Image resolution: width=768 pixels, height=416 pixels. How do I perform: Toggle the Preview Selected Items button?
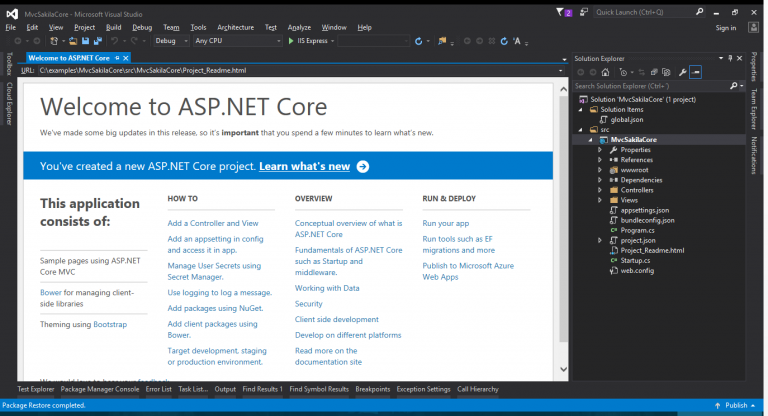696,72
